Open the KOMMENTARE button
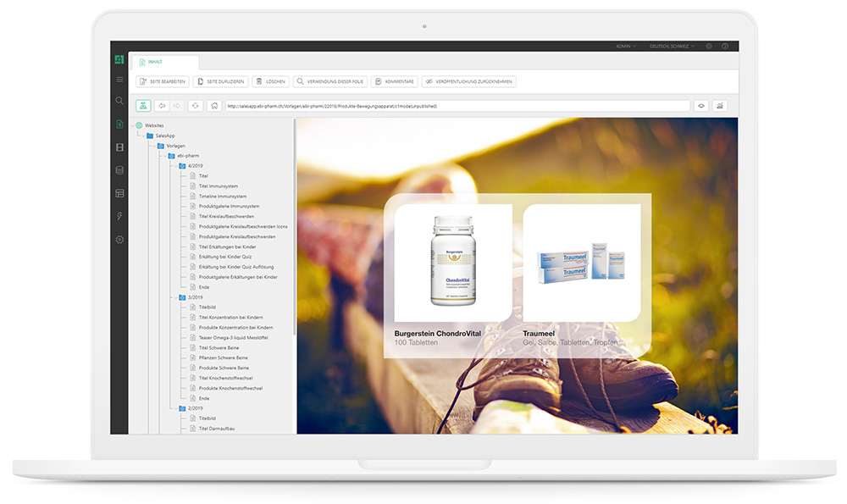This screenshot has width=847, height=504. pos(395,81)
